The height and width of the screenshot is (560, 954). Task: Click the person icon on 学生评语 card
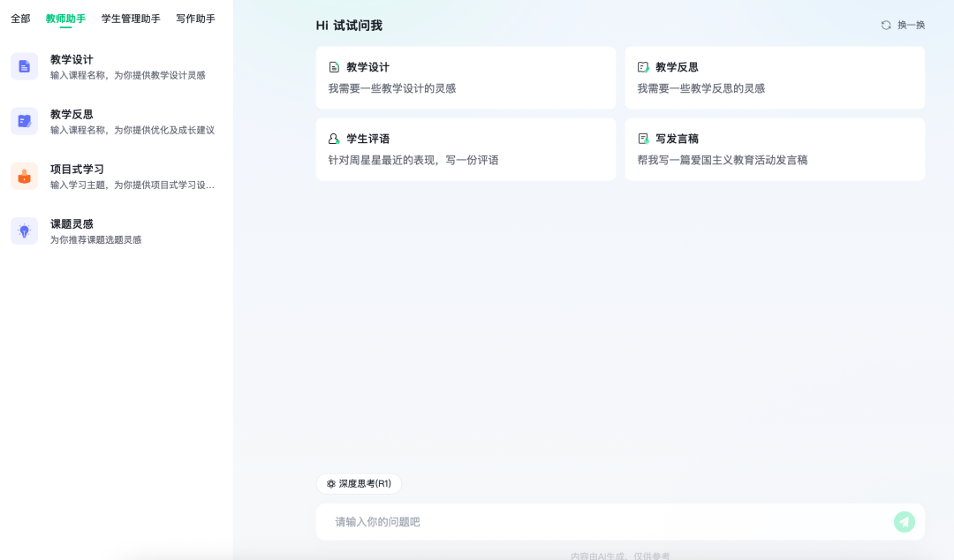click(x=334, y=139)
